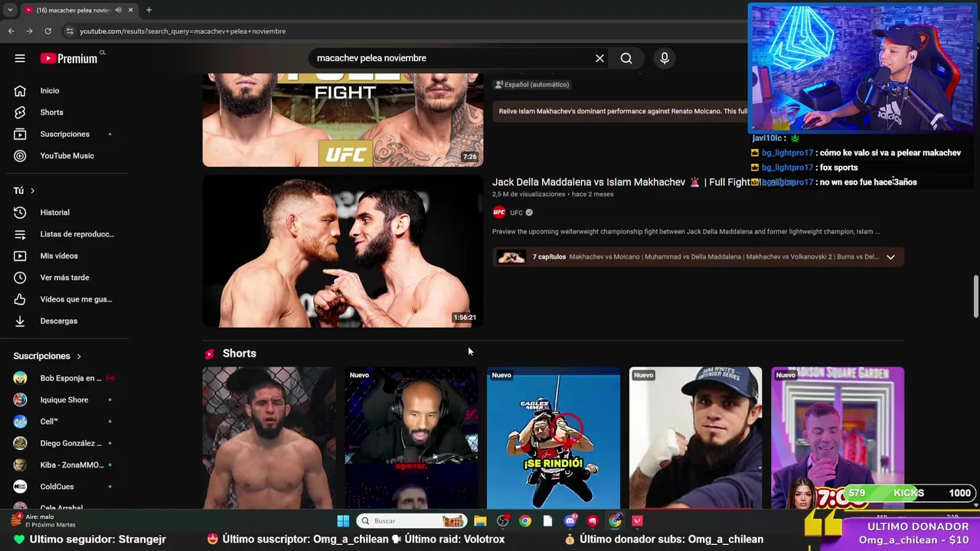Click site info icon in address bar
This screenshot has width=980, height=551.
69,31
